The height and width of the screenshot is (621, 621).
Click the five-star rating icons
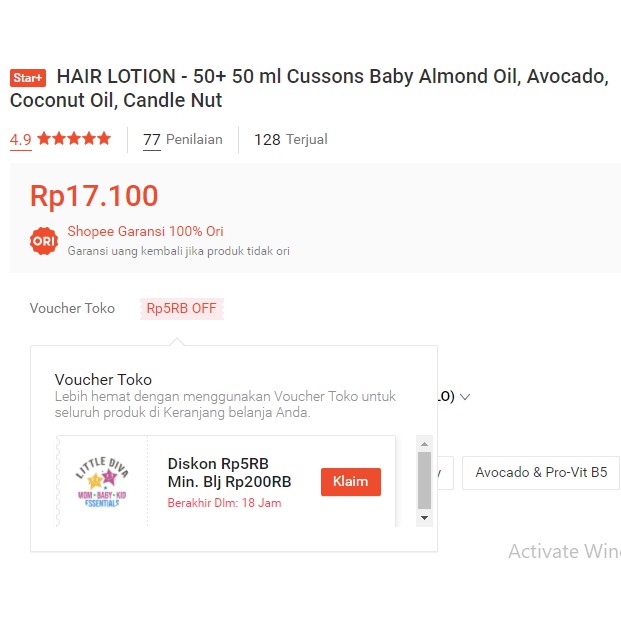click(x=74, y=139)
